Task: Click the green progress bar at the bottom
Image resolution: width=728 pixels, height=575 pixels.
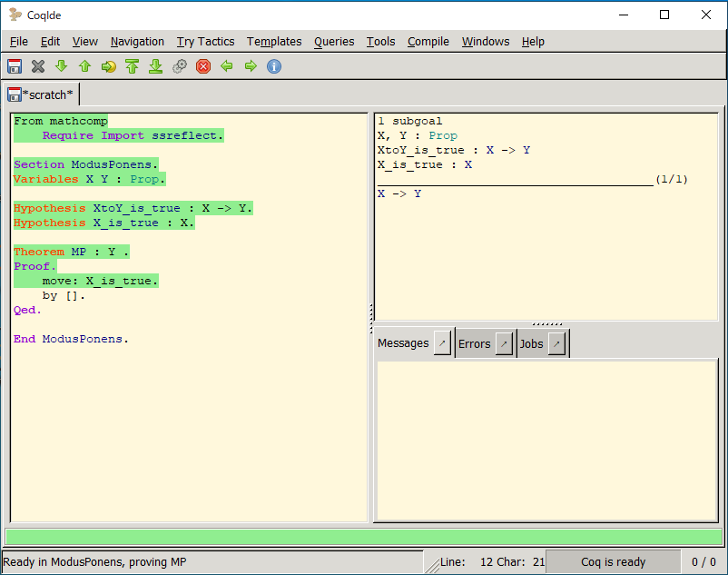Action: tap(363, 537)
